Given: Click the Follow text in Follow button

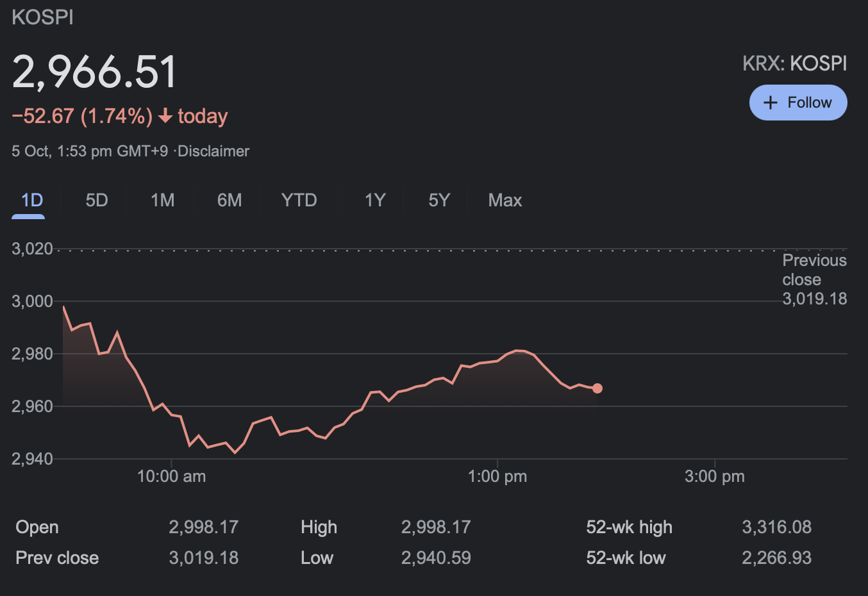Looking at the screenshot, I should coord(810,103).
